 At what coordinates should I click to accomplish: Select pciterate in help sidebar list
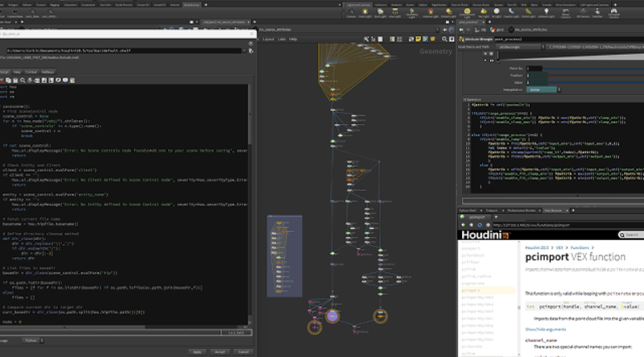point(472,347)
